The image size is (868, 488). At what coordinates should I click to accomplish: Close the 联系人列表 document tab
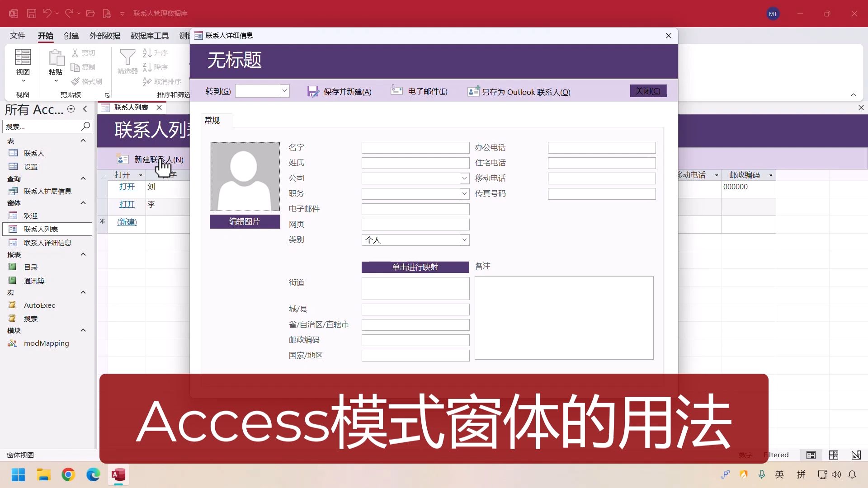coord(159,108)
